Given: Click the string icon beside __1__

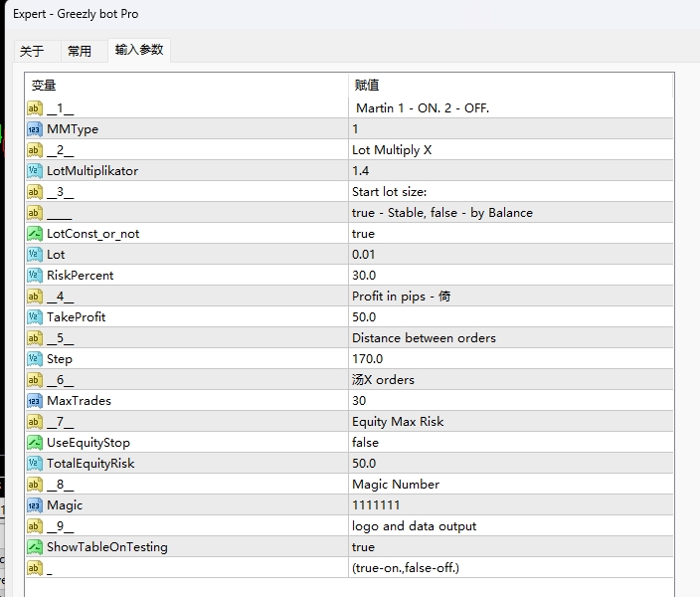Looking at the screenshot, I should coord(35,108).
